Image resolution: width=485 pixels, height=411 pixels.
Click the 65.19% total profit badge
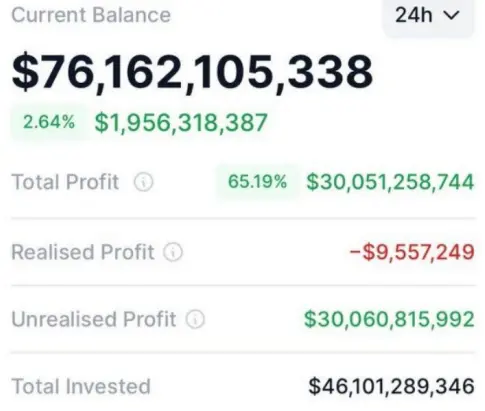257,182
